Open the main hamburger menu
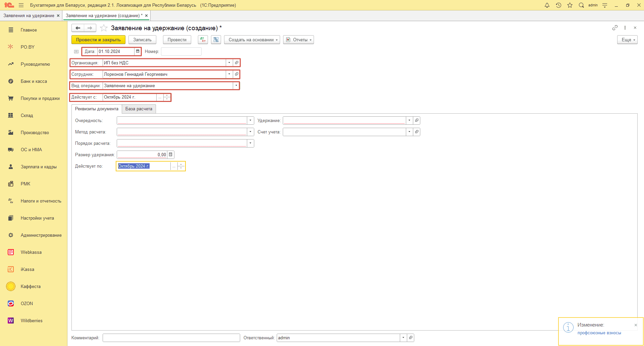Screen dimensions: 644x346 click(21, 5)
